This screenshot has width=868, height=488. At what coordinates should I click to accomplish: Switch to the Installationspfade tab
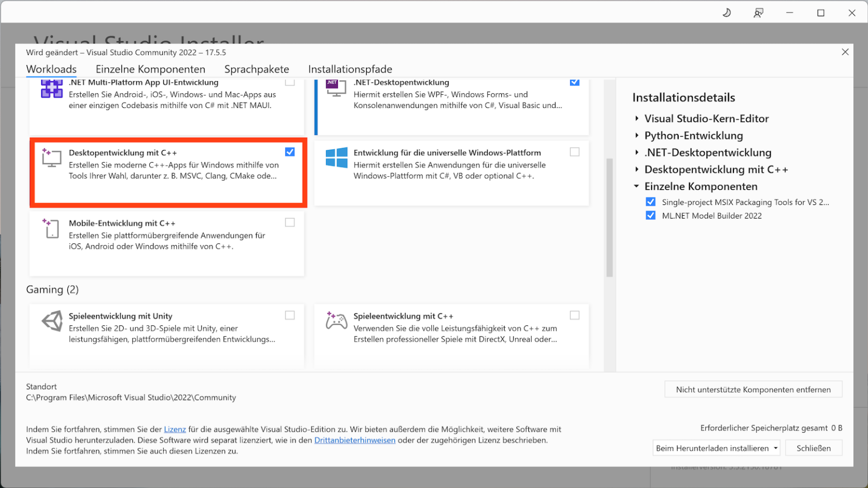350,69
